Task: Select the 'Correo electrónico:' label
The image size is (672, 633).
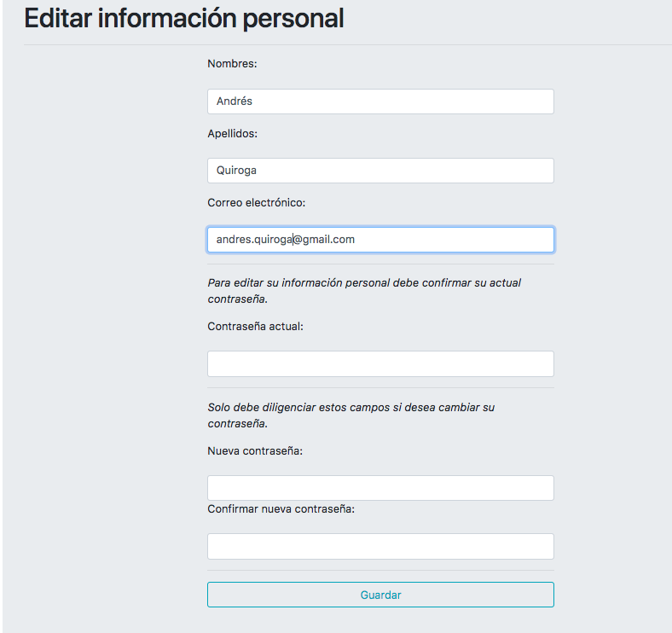Action: click(x=257, y=202)
